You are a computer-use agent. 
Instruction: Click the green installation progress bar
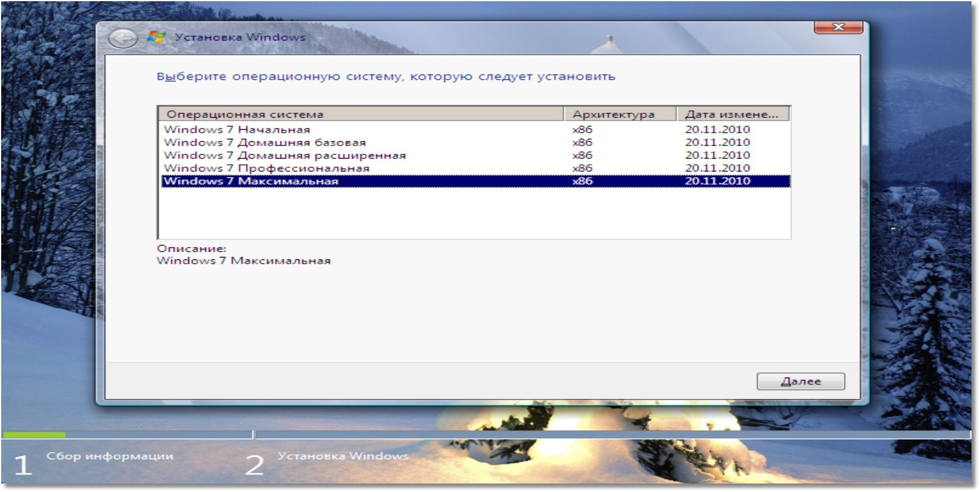pyautogui.click(x=34, y=434)
